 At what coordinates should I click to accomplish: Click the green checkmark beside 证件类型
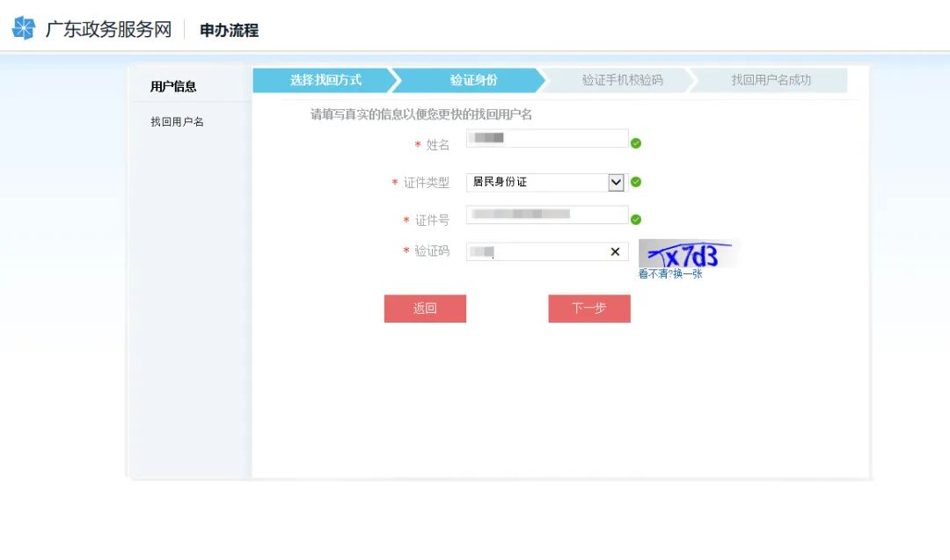(636, 182)
